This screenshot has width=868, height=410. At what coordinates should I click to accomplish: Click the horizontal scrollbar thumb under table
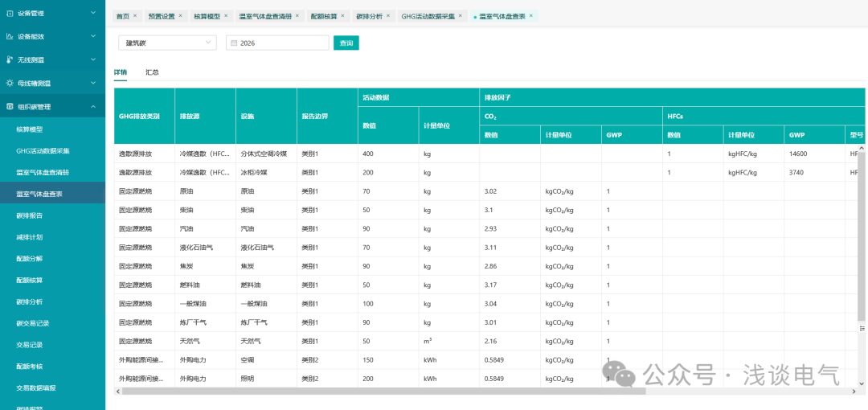(x=383, y=392)
